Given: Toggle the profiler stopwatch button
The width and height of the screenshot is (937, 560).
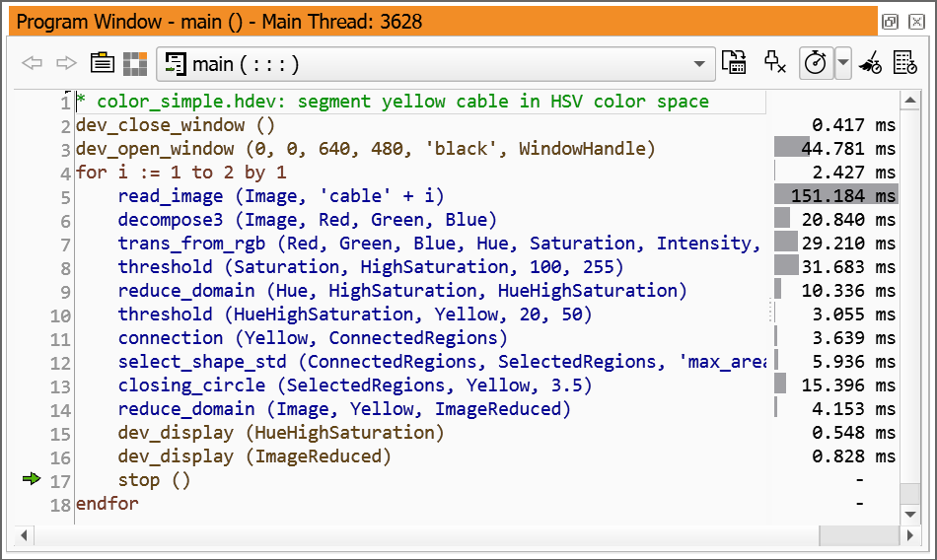Looking at the screenshot, I should pos(815,63).
